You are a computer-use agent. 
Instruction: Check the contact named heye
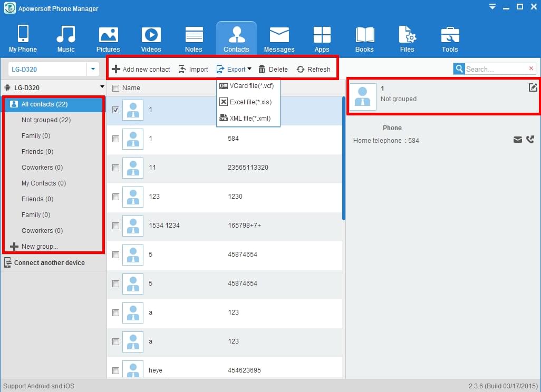click(115, 370)
